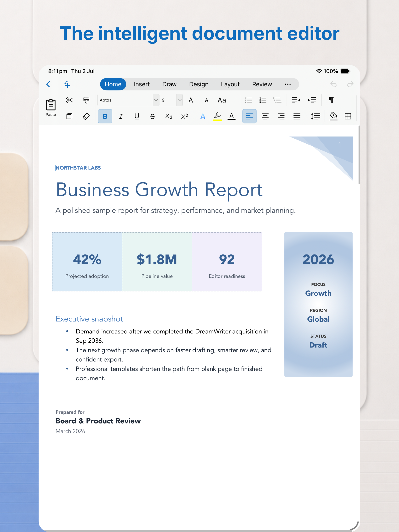The image size is (399, 532).
Task: Insert a bulleted list
Action: [248, 100]
